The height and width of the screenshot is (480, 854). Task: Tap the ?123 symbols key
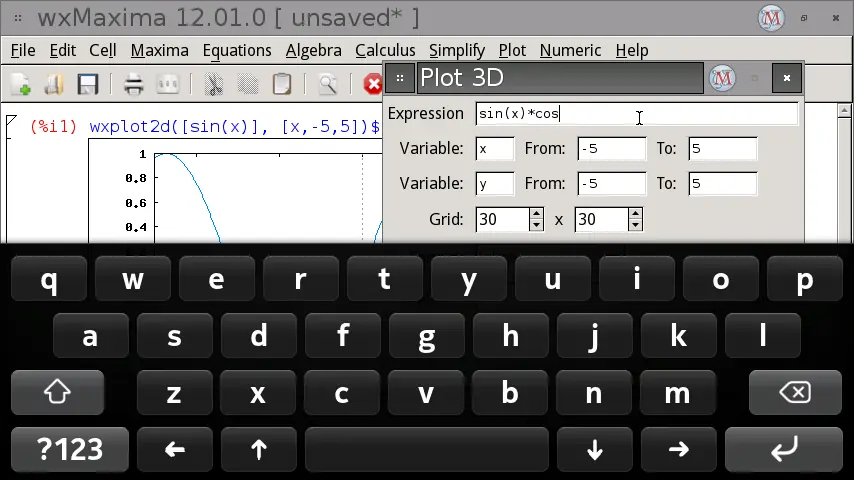[70, 449]
